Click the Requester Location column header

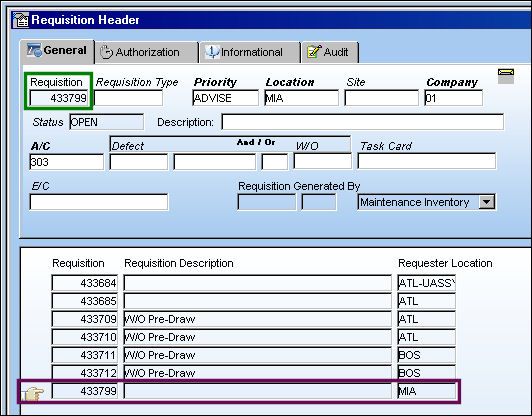445,263
